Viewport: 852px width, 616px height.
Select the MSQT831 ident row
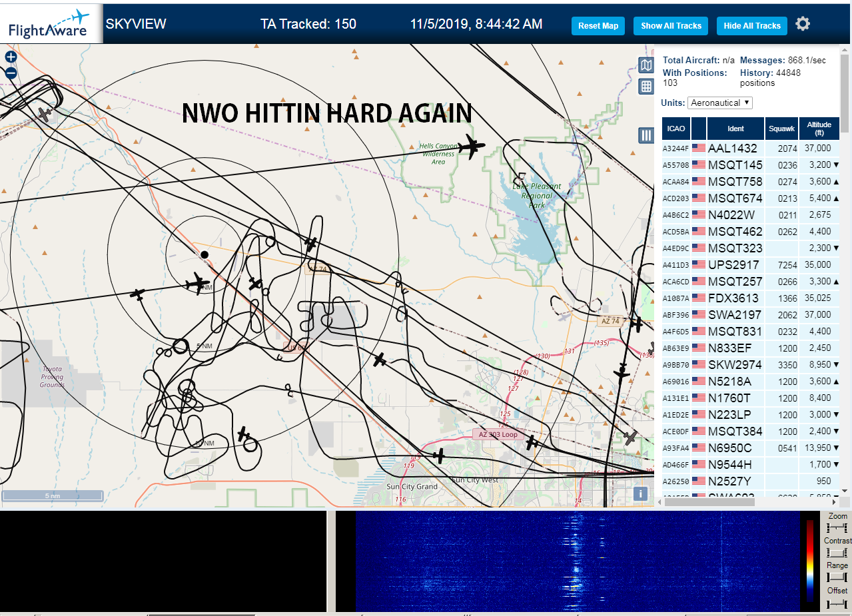[x=751, y=331]
